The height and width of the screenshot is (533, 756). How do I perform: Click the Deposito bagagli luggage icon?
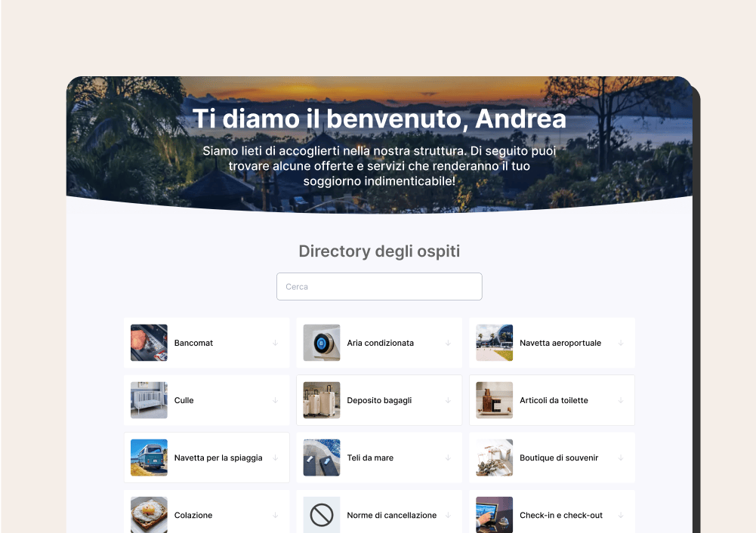pyautogui.click(x=322, y=400)
